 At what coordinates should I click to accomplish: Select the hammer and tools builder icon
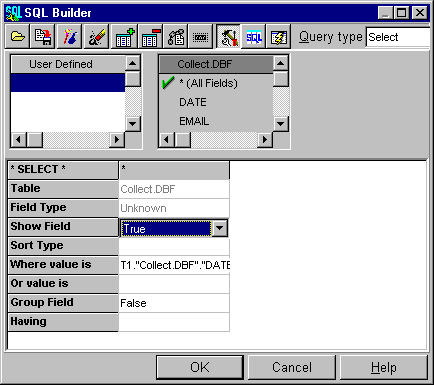coord(228,36)
